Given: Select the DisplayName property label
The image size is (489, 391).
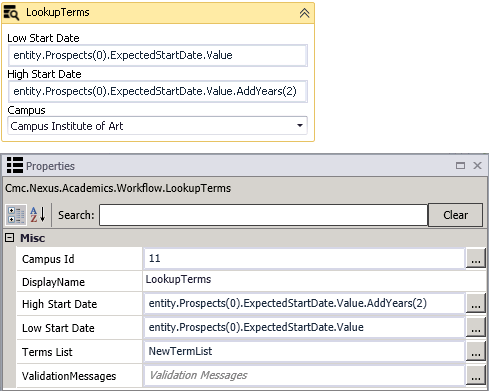Looking at the screenshot, I should pos(53,282).
